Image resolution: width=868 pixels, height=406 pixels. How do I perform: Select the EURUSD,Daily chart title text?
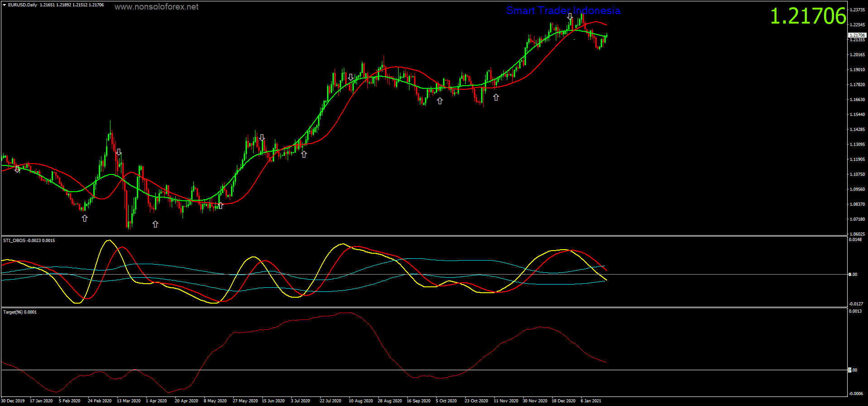[x=23, y=5]
